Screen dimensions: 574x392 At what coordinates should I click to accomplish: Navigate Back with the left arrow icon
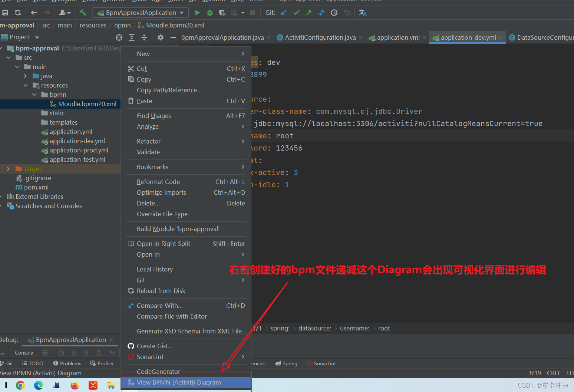(34, 13)
